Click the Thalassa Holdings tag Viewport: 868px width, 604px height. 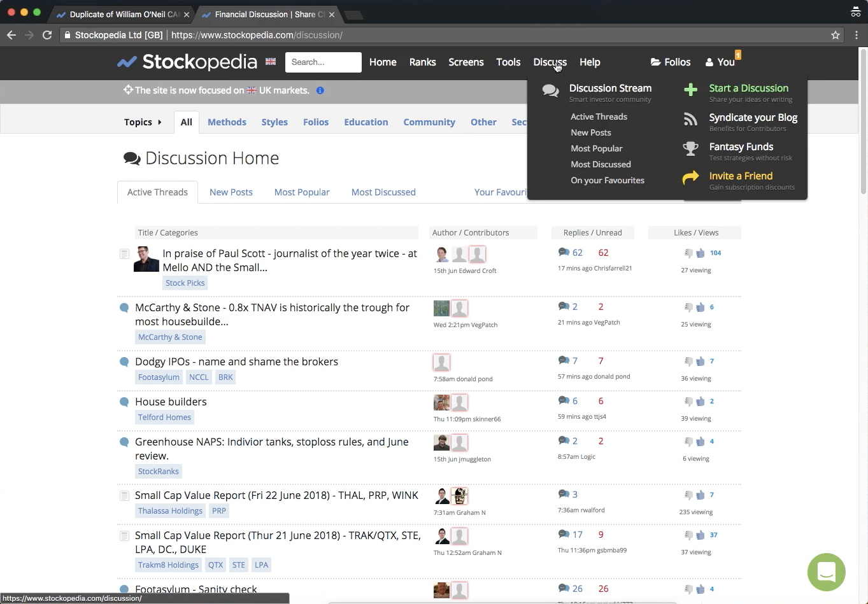(170, 511)
